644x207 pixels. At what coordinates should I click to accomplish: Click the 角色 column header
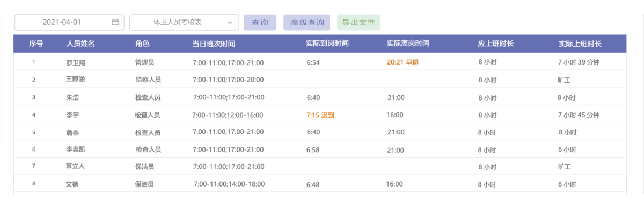(142, 44)
